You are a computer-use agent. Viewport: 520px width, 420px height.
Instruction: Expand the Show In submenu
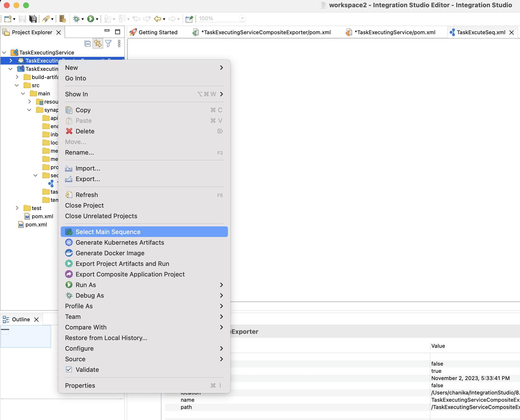tap(144, 94)
